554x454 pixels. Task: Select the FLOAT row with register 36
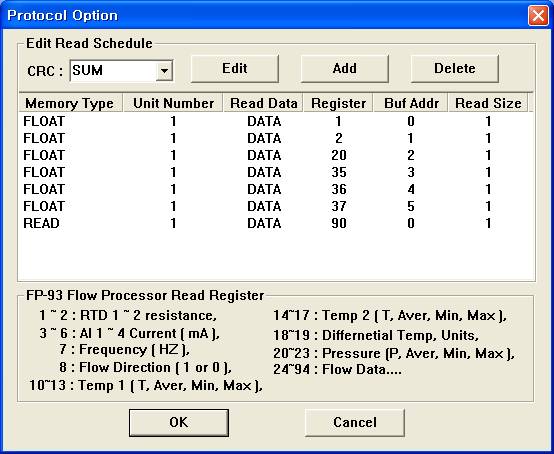click(276, 189)
